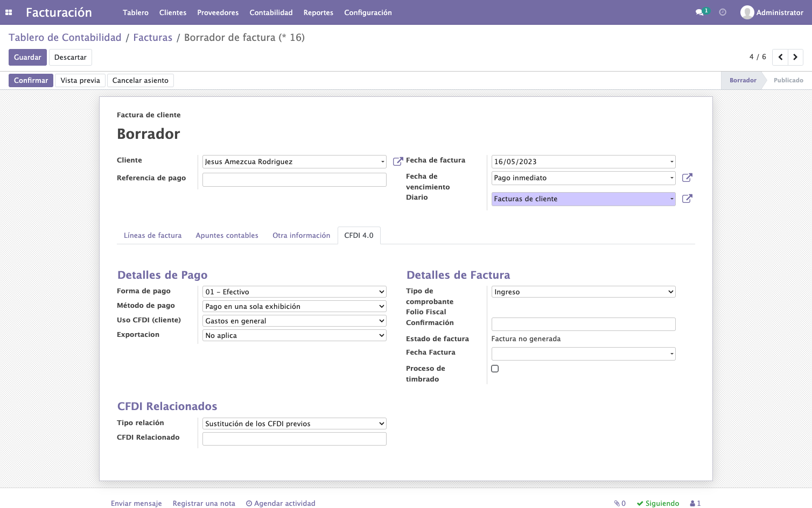Screen dimensions: 812x508
Task: Open external link for Diario journal
Action: point(687,199)
